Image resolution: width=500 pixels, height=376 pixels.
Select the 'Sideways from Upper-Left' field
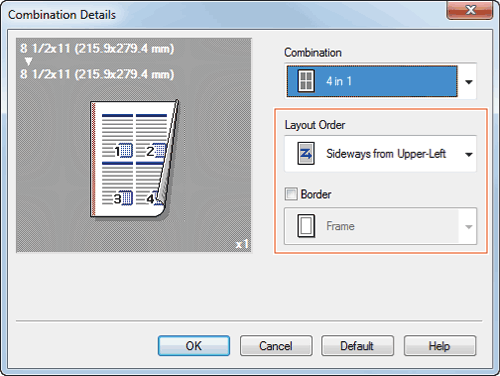(380, 154)
